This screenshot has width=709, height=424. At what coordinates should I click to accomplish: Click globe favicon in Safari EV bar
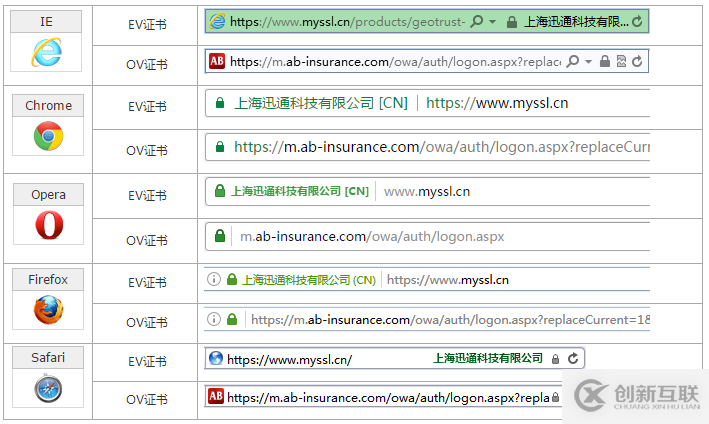[216, 358]
